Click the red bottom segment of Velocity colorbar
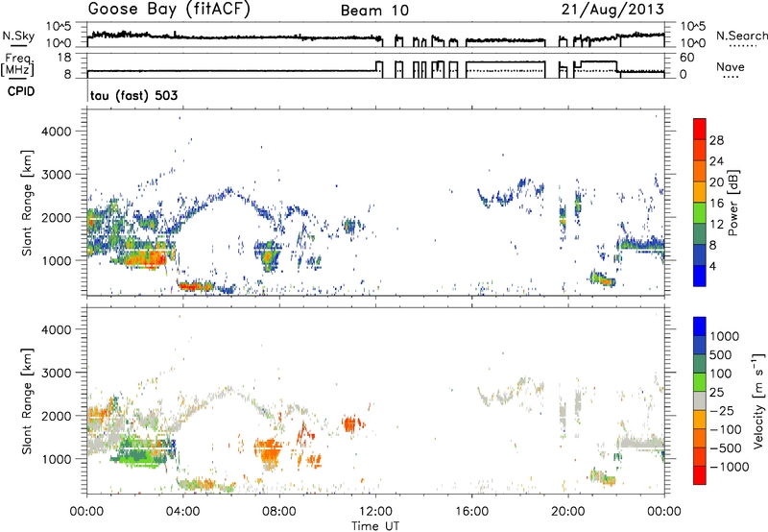 click(x=700, y=475)
